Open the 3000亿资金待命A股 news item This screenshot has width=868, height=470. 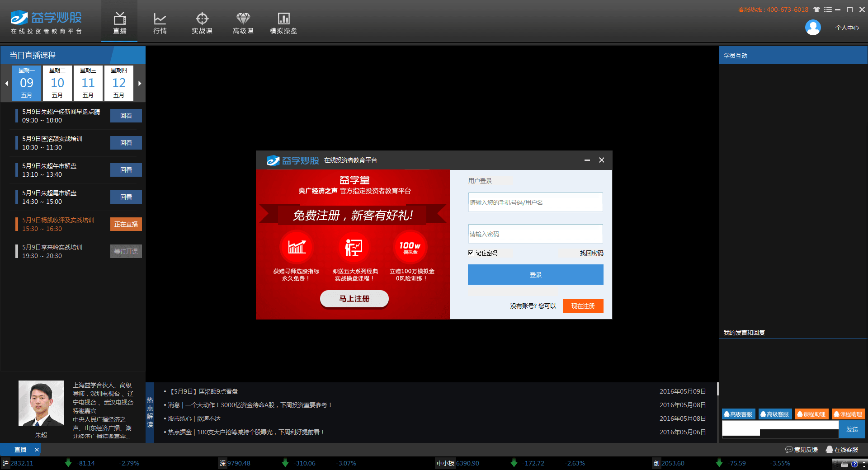coord(250,405)
